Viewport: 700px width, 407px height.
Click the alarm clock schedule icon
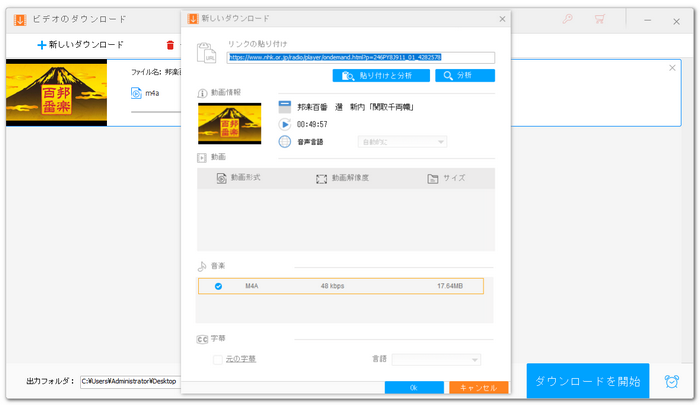pyautogui.click(x=674, y=382)
